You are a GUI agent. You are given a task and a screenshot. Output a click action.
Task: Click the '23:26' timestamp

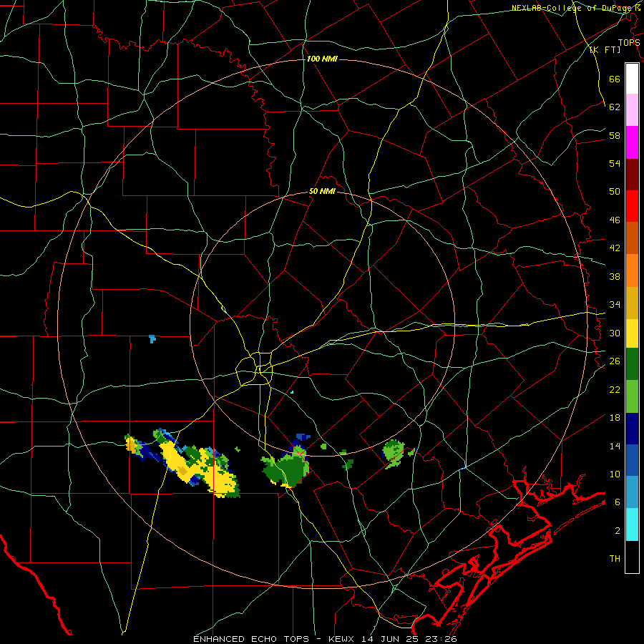coord(442,639)
